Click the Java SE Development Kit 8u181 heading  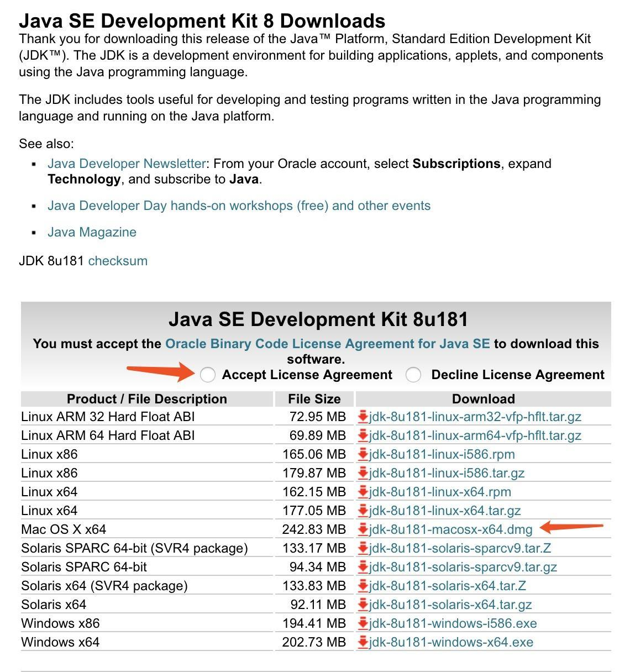point(318,319)
